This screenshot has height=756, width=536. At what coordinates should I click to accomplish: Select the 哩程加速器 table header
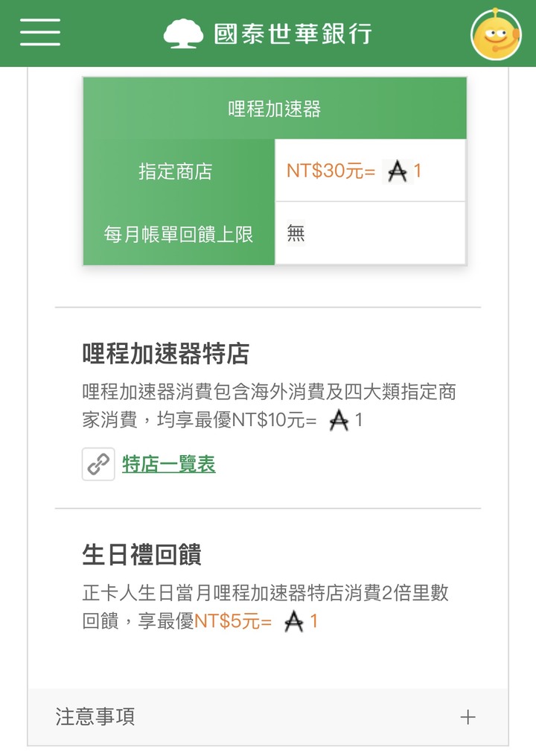[x=274, y=109]
